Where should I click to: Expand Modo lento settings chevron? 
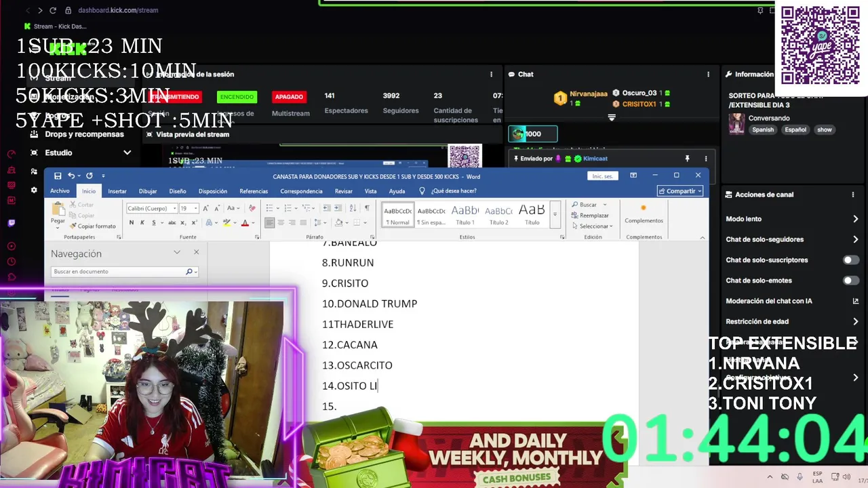pos(856,219)
